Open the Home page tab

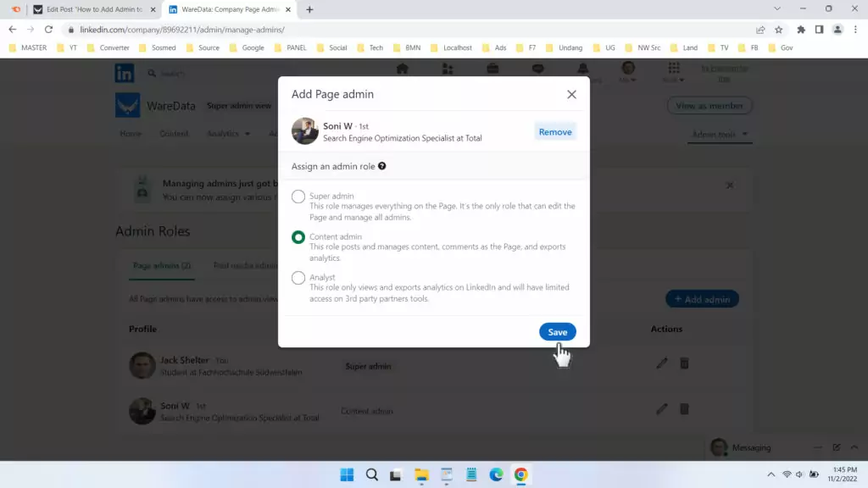(131, 134)
